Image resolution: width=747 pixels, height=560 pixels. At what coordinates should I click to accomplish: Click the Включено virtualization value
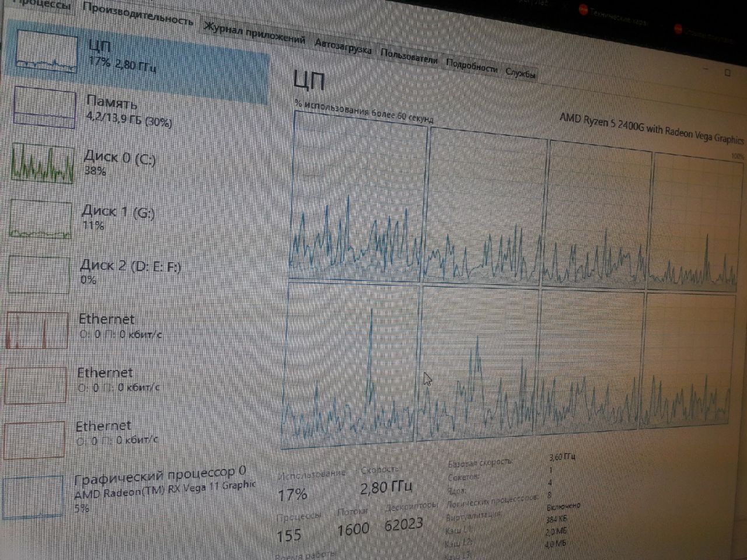coord(563,506)
